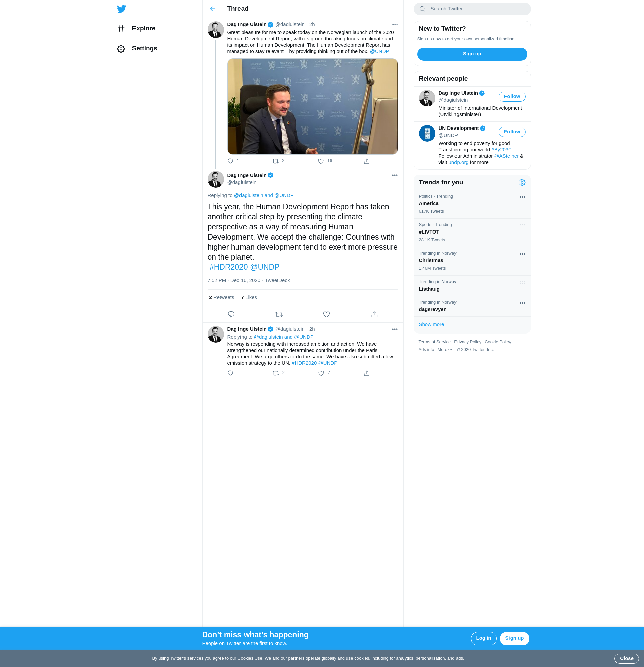Expand the More footer menu
Image resolution: width=644 pixels, height=667 pixels.
click(x=445, y=350)
